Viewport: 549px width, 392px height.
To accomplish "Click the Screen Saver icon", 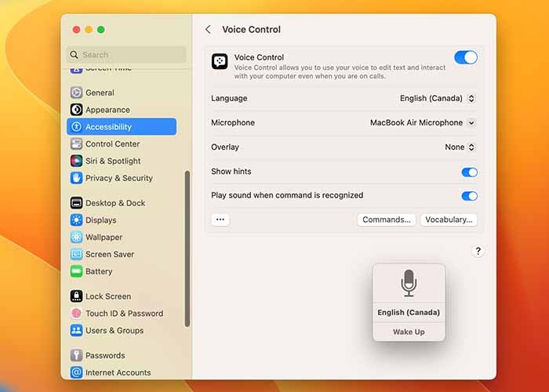I will 76,254.
